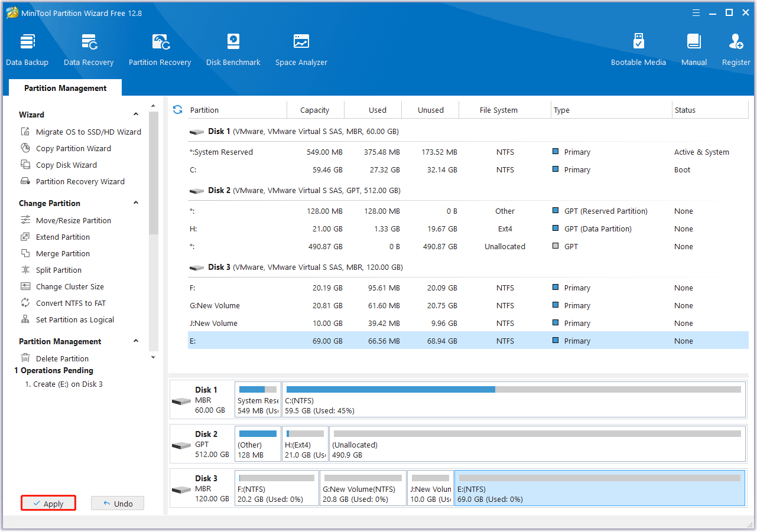
Task: Click the Disk 1 drive icon in disk map
Action: (181, 401)
